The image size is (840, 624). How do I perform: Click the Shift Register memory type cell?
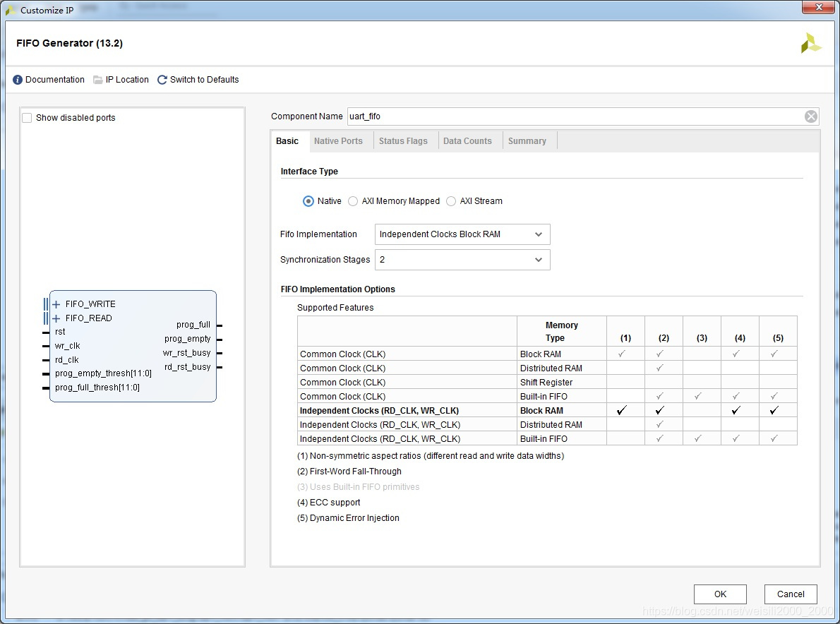pos(561,383)
